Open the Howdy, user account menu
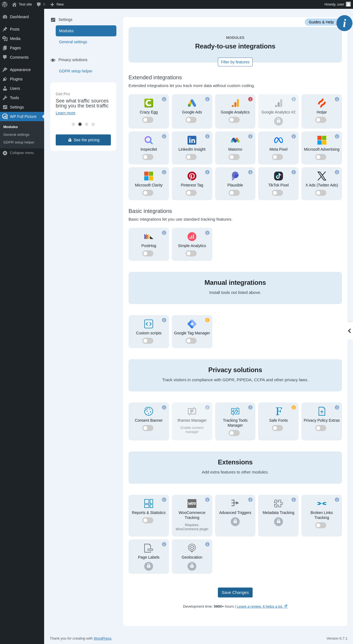Viewport: 353px width, 644px height. click(337, 4)
